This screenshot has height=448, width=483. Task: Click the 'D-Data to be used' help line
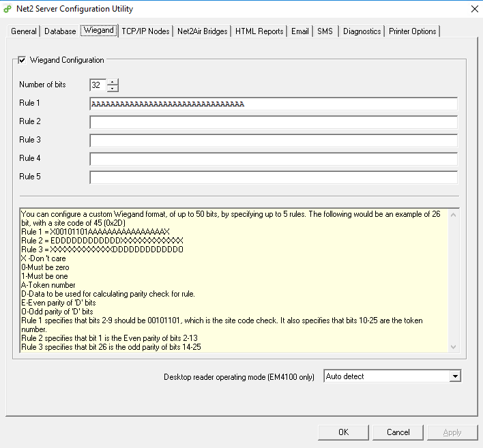click(108, 294)
